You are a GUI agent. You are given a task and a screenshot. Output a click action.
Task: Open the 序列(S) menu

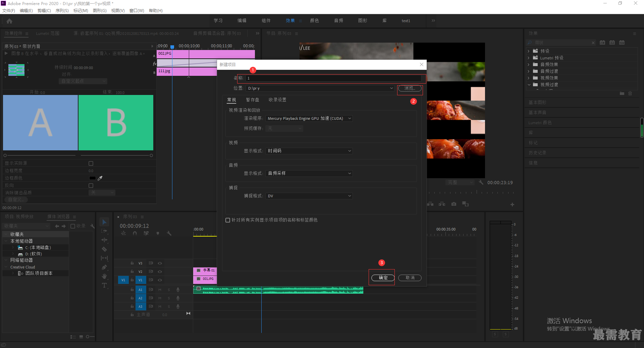pos(62,11)
